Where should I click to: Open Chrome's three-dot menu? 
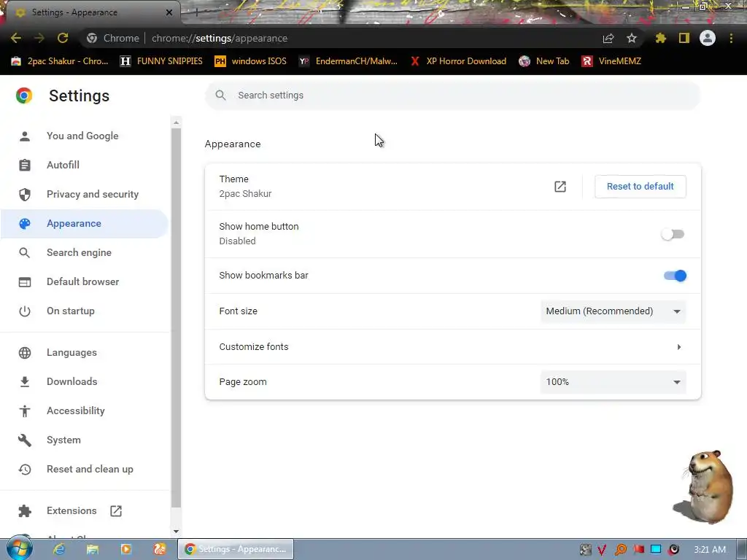(731, 38)
